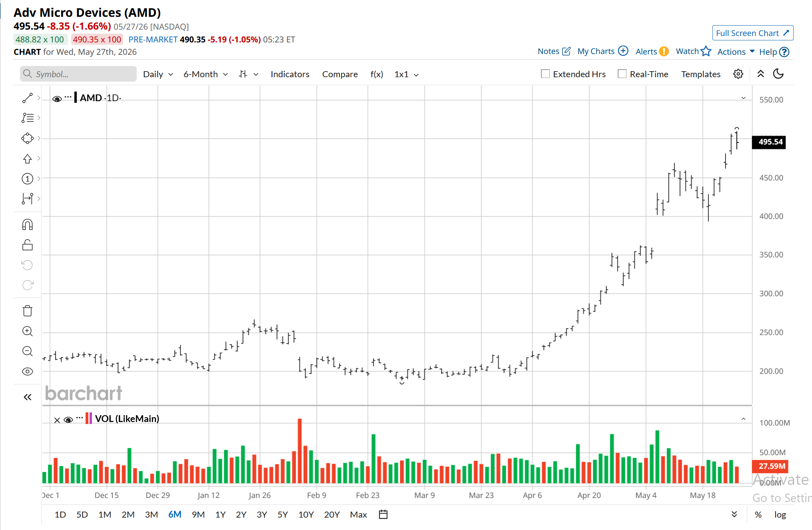Click the VOL indicator color swatch
Viewport: 812px width, 530px height.
coord(89,419)
